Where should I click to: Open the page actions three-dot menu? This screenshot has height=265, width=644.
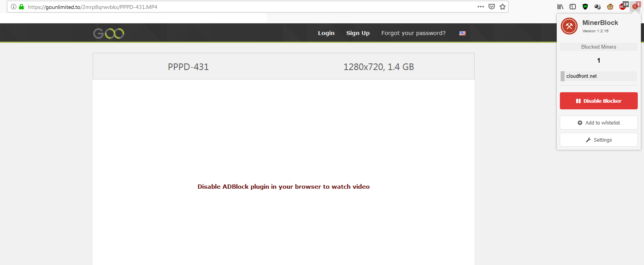481,7
